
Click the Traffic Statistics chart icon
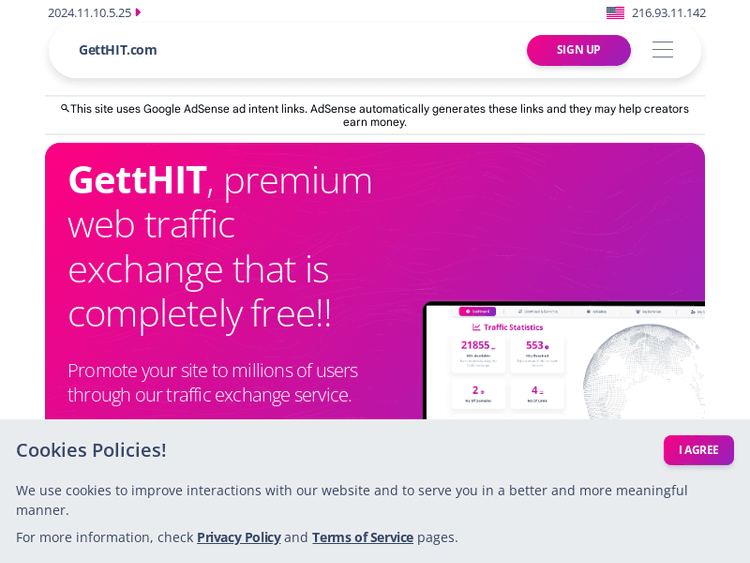[x=475, y=327]
